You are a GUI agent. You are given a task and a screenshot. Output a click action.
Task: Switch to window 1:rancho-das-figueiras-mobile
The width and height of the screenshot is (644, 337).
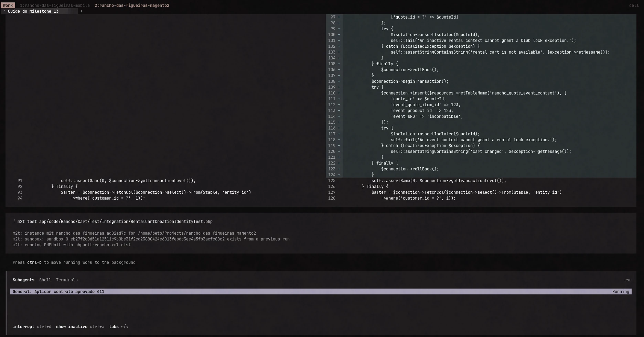click(x=55, y=5)
